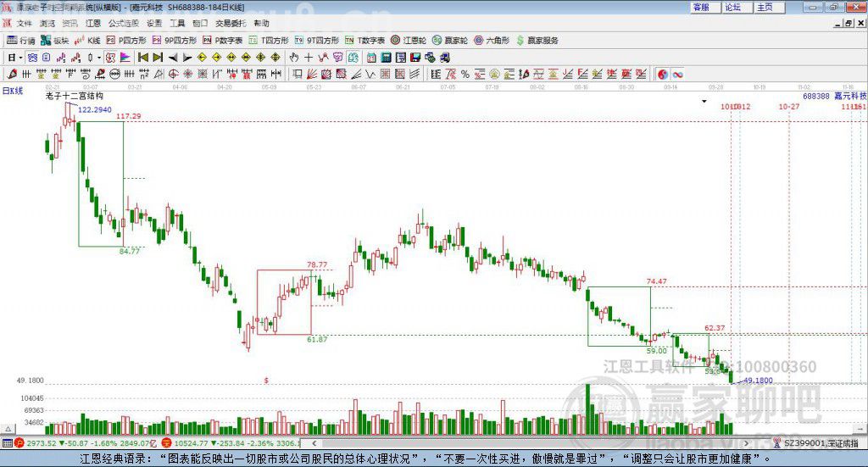Open the T数字表 tool
The height and width of the screenshot is (467, 868).
pyautogui.click(x=364, y=41)
